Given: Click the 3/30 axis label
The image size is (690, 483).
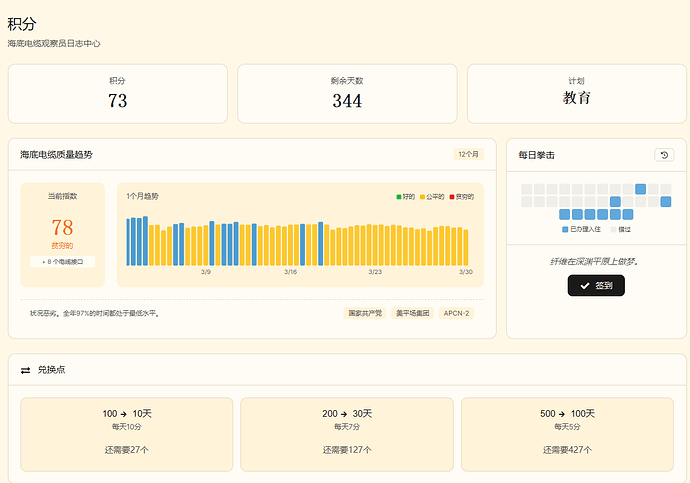Looking at the screenshot, I should pyautogui.click(x=466, y=272).
